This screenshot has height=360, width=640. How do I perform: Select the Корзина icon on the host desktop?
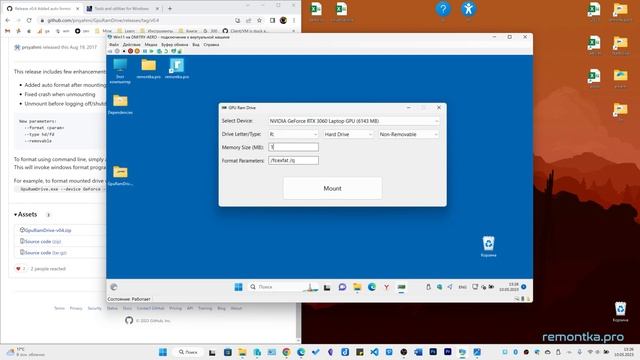pyautogui.click(x=620, y=311)
